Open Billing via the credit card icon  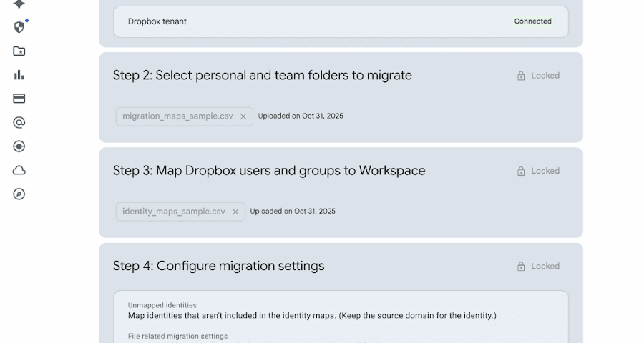(x=19, y=99)
